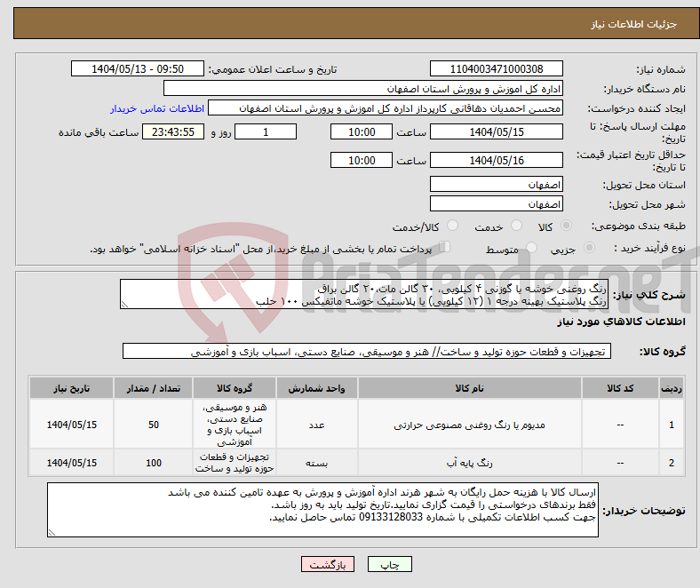700x588 pixels.
Task: Click the unit cell بسته
Action: pyautogui.click(x=316, y=463)
